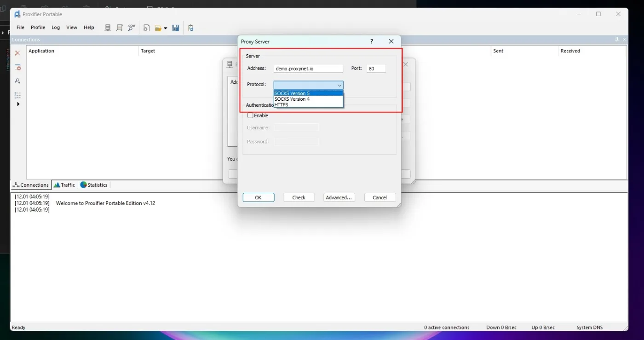Viewport: 644px width, 340px height.
Task: Open the Proxy Servers toolbar icon
Action: click(x=108, y=28)
